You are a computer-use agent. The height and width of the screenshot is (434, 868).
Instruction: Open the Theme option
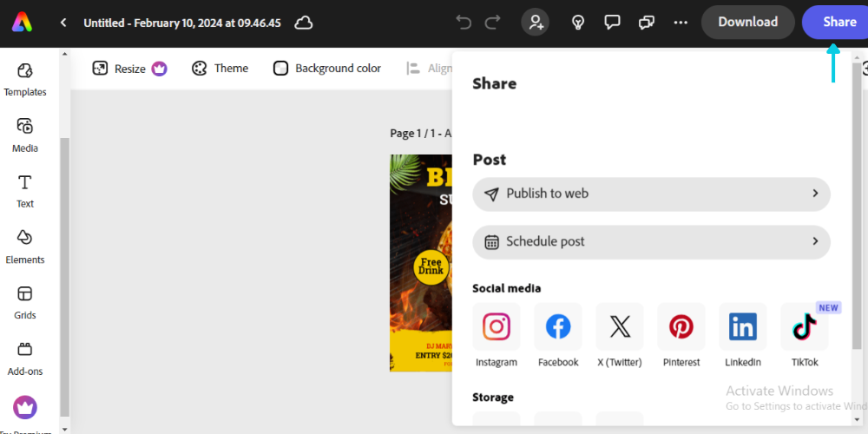point(220,69)
